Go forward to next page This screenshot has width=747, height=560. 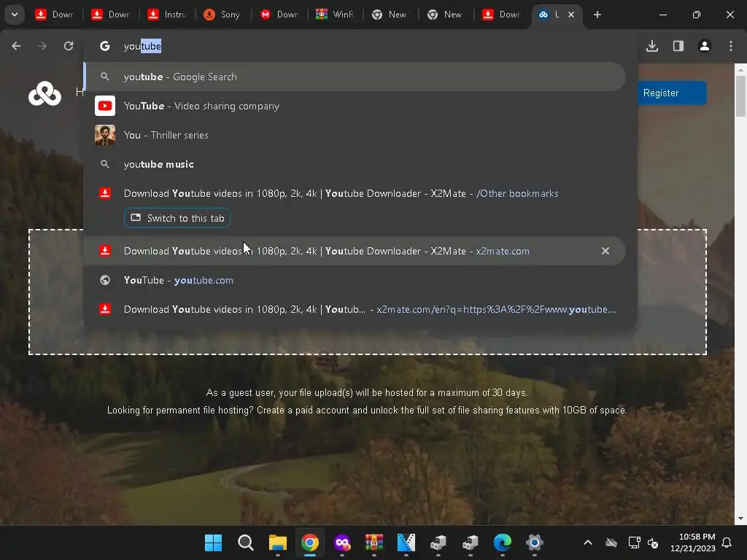click(x=42, y=46)
